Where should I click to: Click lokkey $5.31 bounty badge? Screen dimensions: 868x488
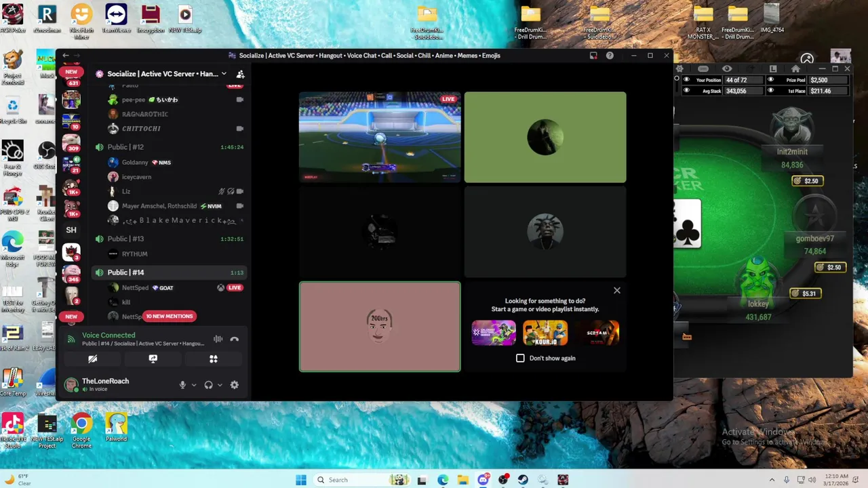coord(806,293)
